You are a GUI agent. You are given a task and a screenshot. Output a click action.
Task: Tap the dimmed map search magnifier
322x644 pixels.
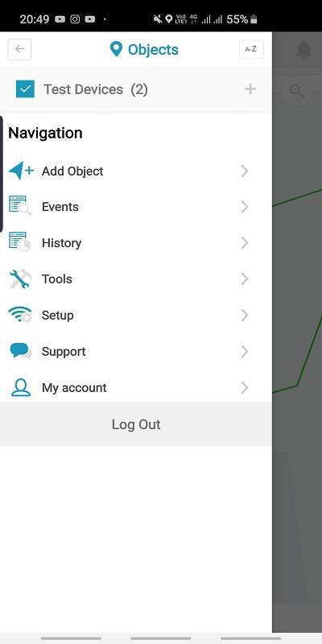tap(296, 90)
